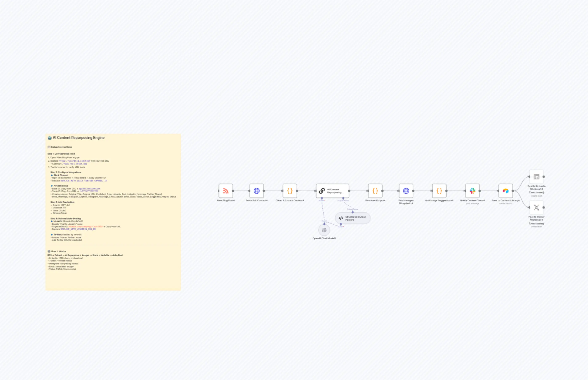Open the Clean & Extract Content code node
Screen dimensions: 588x380
pyautogui.click(x=290, y=191)
